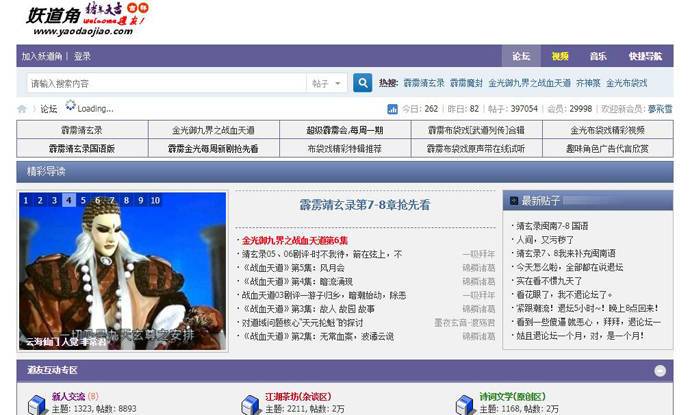Viewport: 690px width, 415px height.
Task: Open the 江湖茶坊 forum icon
Action: 250,404
